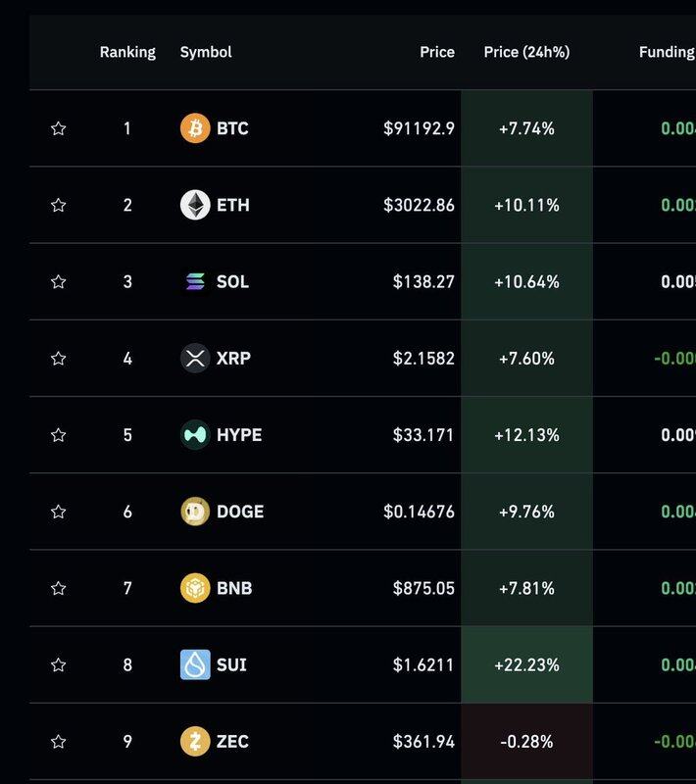Click the Bitcoin coin icon
This screenshot has width=696, height=784.
(x=195, y=128)
